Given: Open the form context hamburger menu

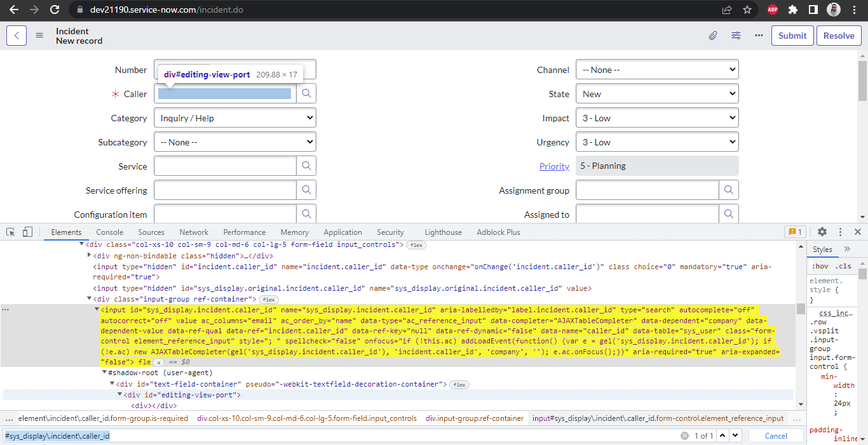Looking at the screenshot, I should tap(39, 36).
